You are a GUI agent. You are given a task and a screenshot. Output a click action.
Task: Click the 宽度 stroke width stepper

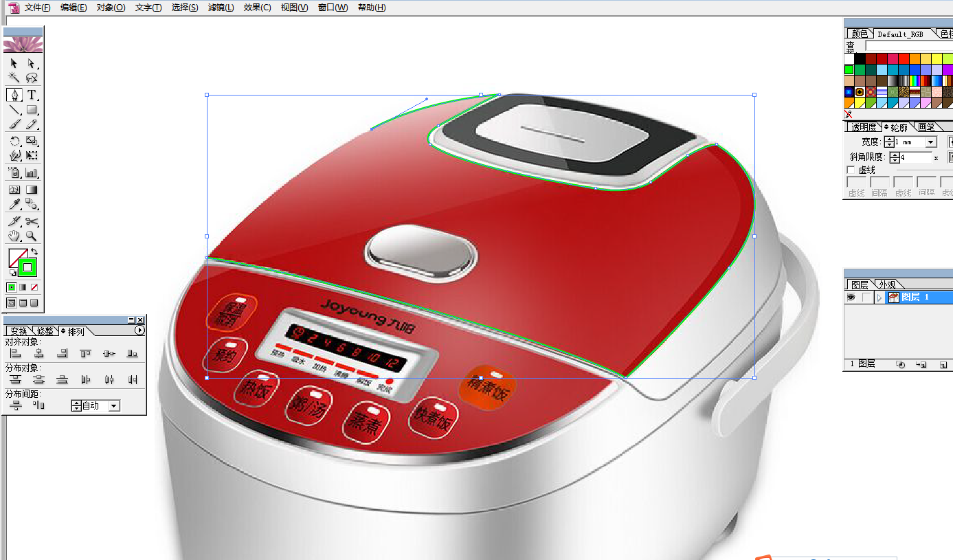[889, 142]
